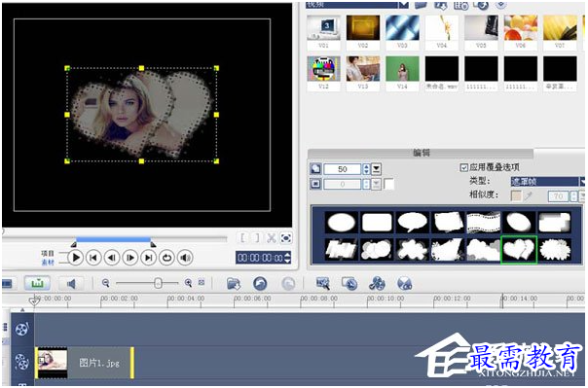
Task: Choose the speech bubble mask frame
Action: (x=412, y=222)
